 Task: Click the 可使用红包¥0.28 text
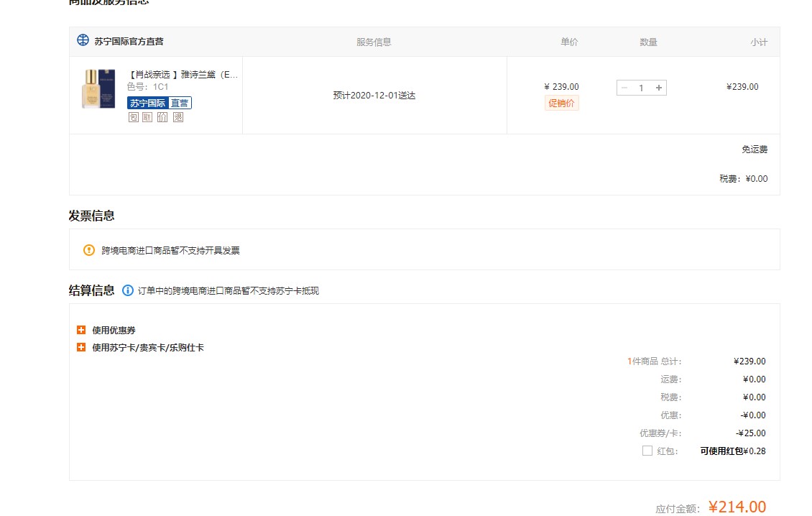733,451
